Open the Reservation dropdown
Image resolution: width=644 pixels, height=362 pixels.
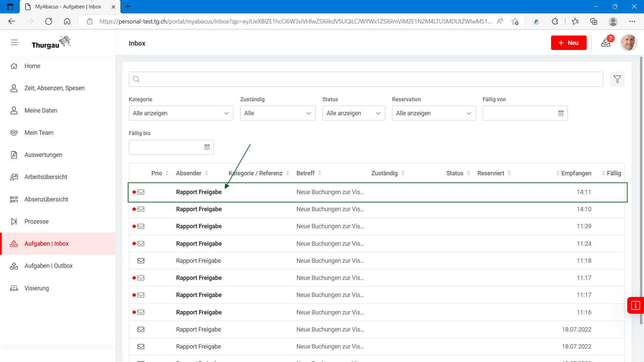(433, 113)
